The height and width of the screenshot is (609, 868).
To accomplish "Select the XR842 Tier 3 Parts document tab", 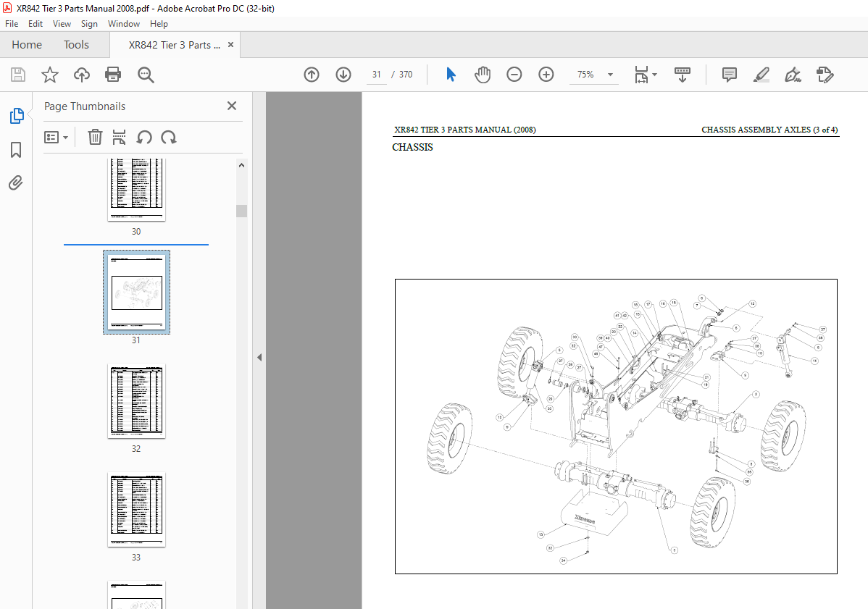I will point(174,46).
